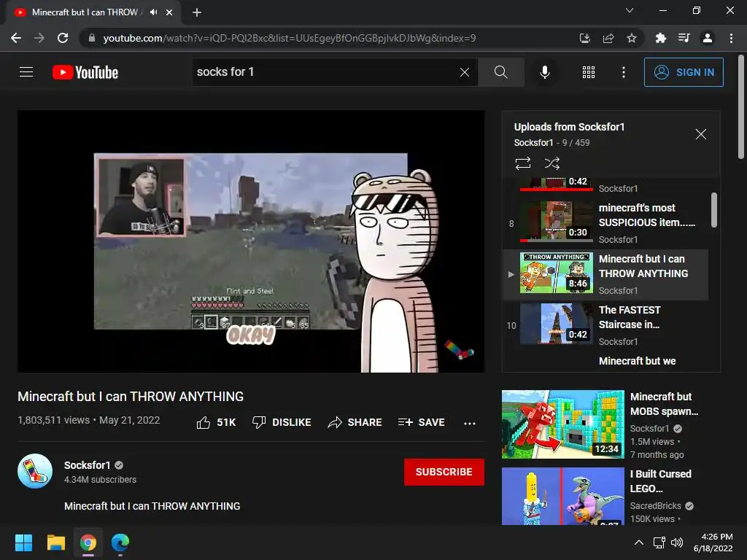Subscribe to Socksfor1
Image resolution: width=747 pixels, height=560 pixels.
pyautogui.click(x=444, y=472)
